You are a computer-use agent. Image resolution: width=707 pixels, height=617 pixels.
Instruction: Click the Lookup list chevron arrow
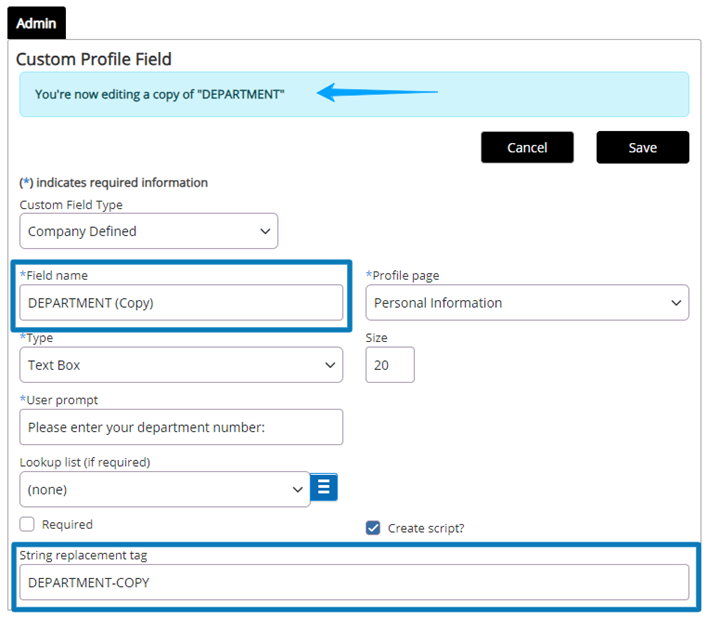point(297,490)
